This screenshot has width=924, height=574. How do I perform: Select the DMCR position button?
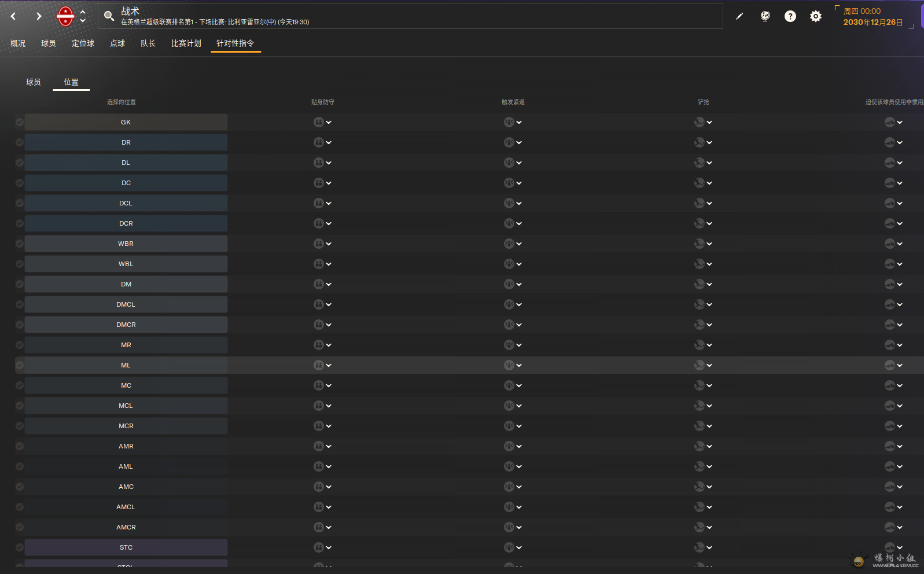point(126,325)
